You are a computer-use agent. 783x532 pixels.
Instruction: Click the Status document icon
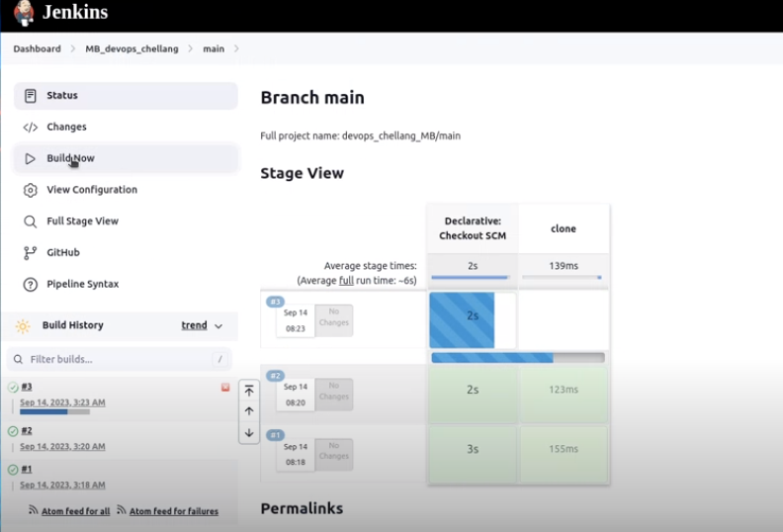[31, 95]
